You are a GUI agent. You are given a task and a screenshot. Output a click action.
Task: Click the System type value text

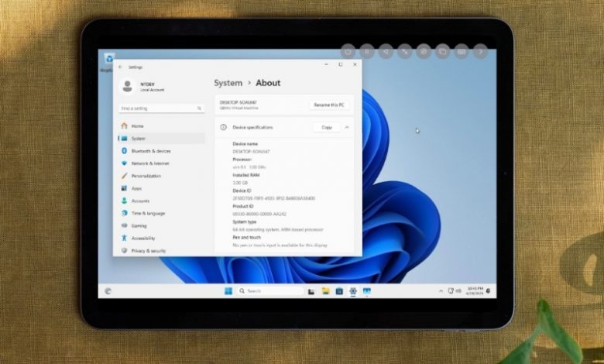278,229
